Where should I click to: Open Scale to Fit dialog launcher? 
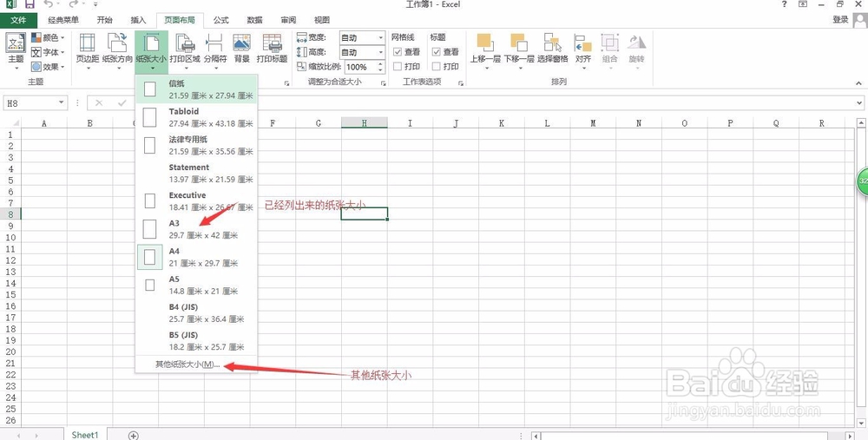point(383,83)
